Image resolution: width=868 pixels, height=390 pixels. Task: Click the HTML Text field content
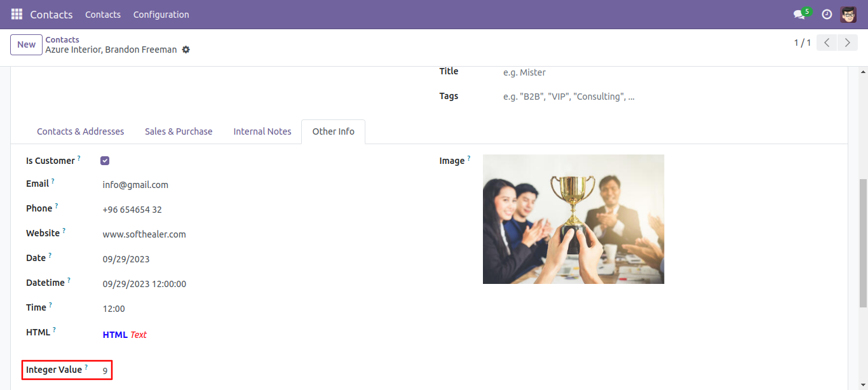pos(125,335)
